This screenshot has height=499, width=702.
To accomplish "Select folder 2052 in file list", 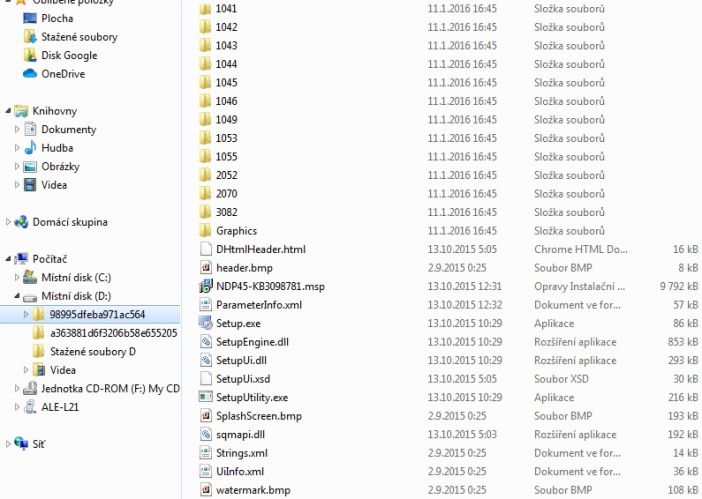I will 227,175.
